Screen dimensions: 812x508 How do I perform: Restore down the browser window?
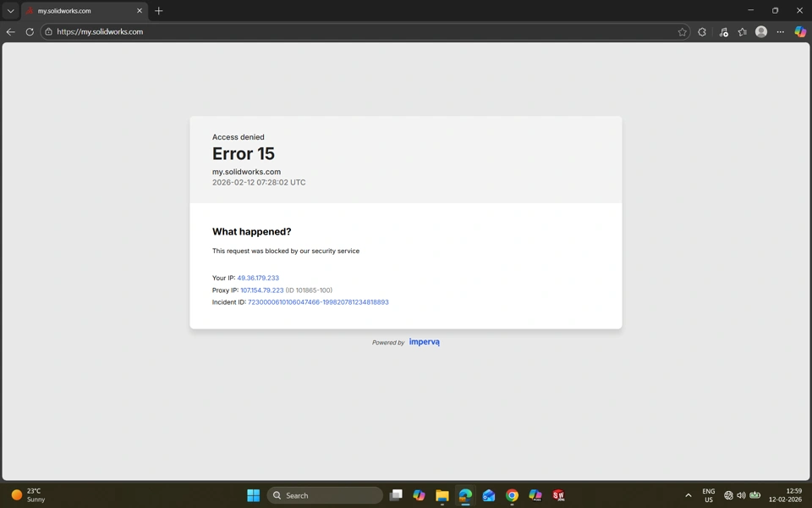coord(776,10)
